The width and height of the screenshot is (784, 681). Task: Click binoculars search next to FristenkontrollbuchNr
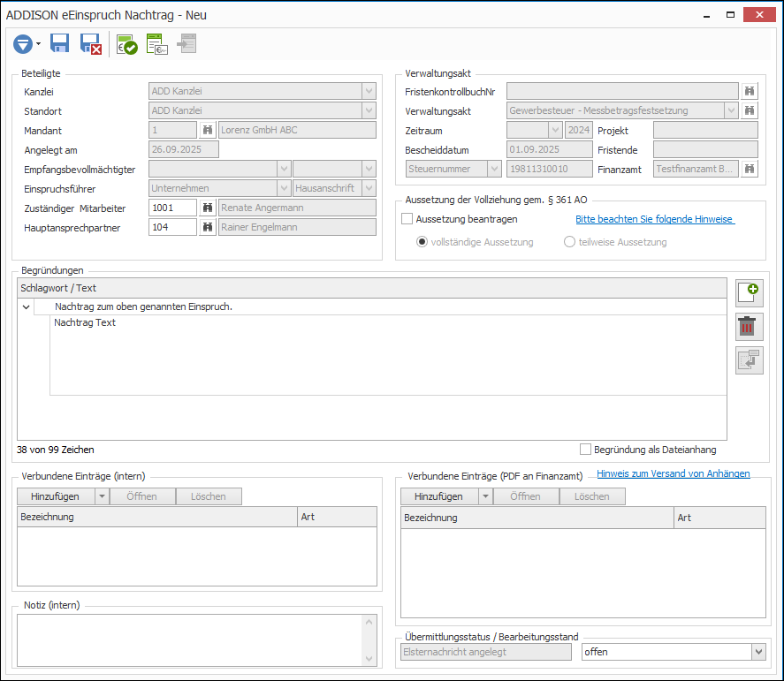[749, 91]
